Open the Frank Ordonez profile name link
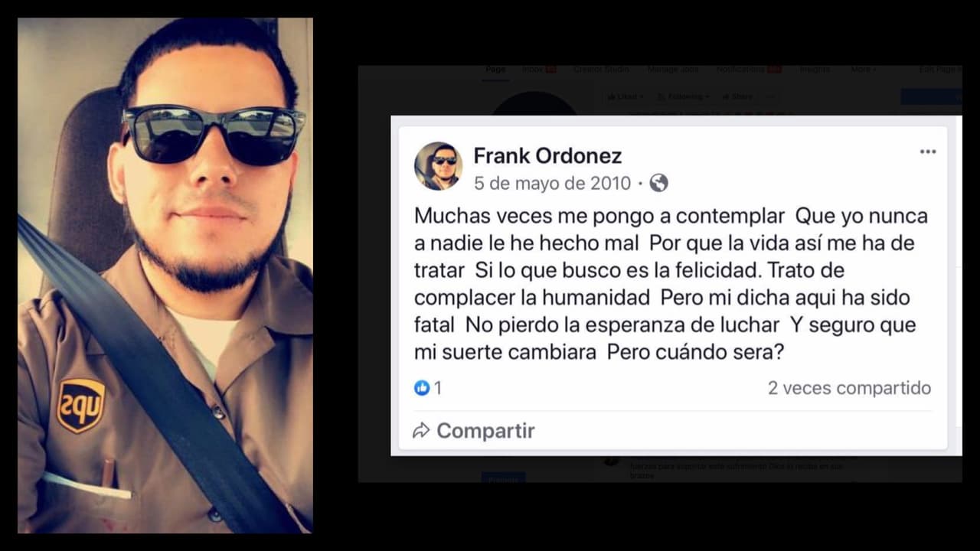This screenshot has height=551, width=980. click(547, 155)
